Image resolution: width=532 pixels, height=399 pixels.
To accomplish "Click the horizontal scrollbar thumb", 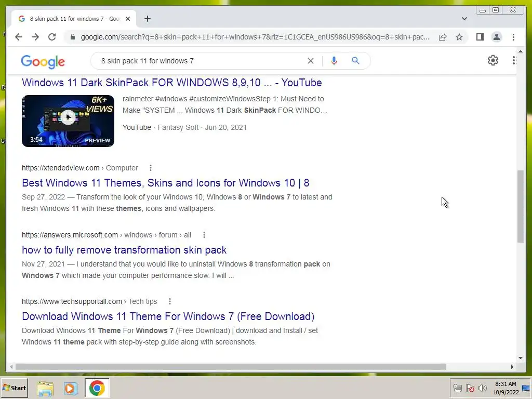I will [x=231, y=367].
